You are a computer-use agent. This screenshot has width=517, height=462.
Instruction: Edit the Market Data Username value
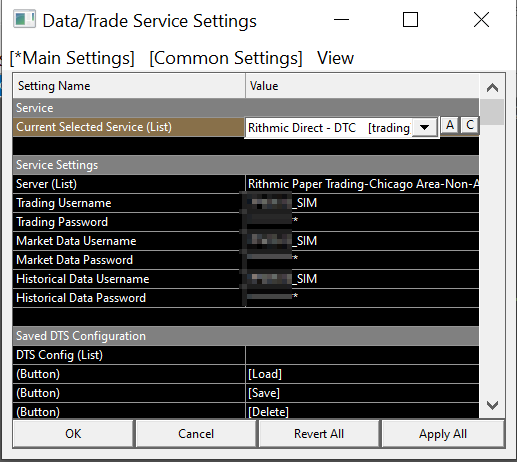point(362,241)
